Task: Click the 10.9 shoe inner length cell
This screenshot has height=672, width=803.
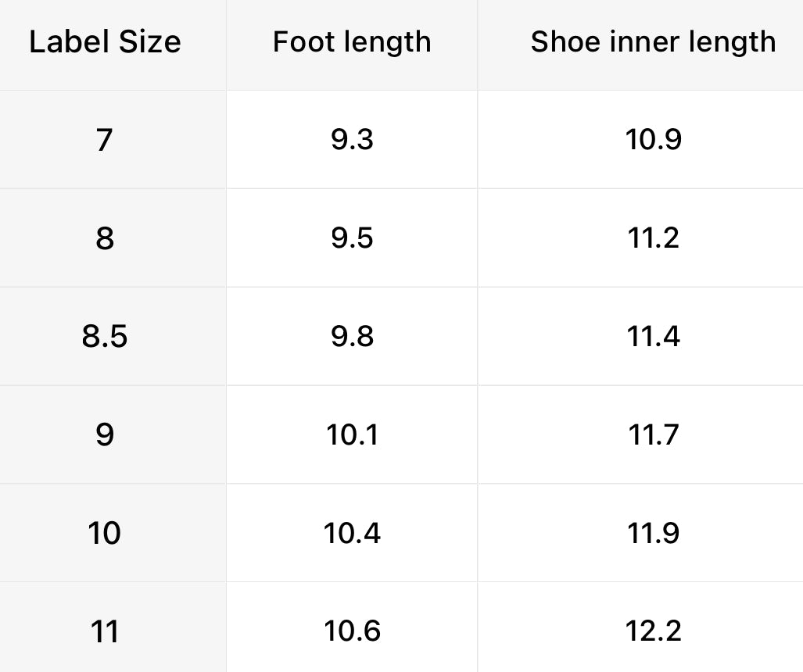Action: (x=653, y=140)
